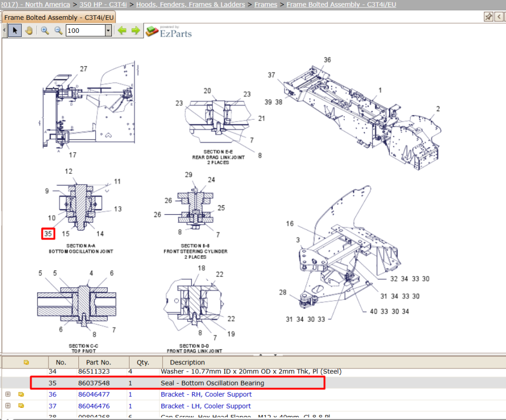Focus the zoom percentage field showing 100
The image size is (506, 420).
(86, 31)
